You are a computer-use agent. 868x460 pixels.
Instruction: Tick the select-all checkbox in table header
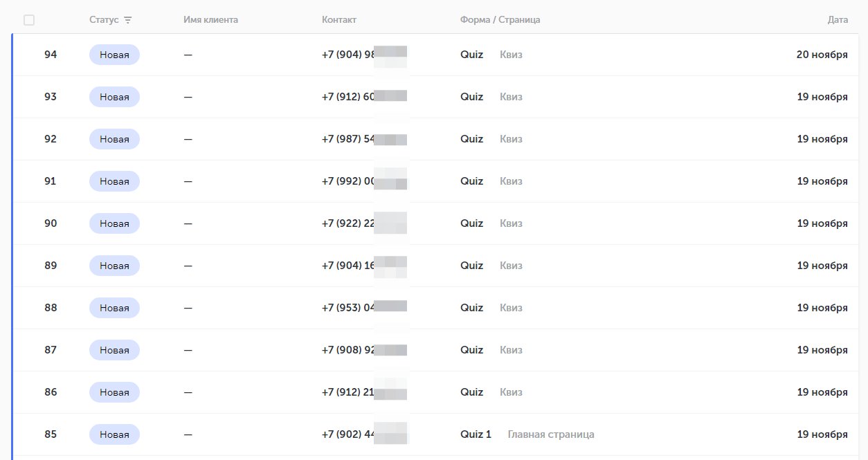pyautogui.click(x=29, y=20)
